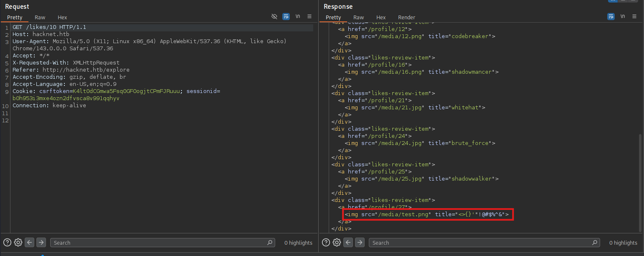Open Request panel hamburger options menu
Image resolution: width=644 pixels, height=256 pixels.
[309, 17]
